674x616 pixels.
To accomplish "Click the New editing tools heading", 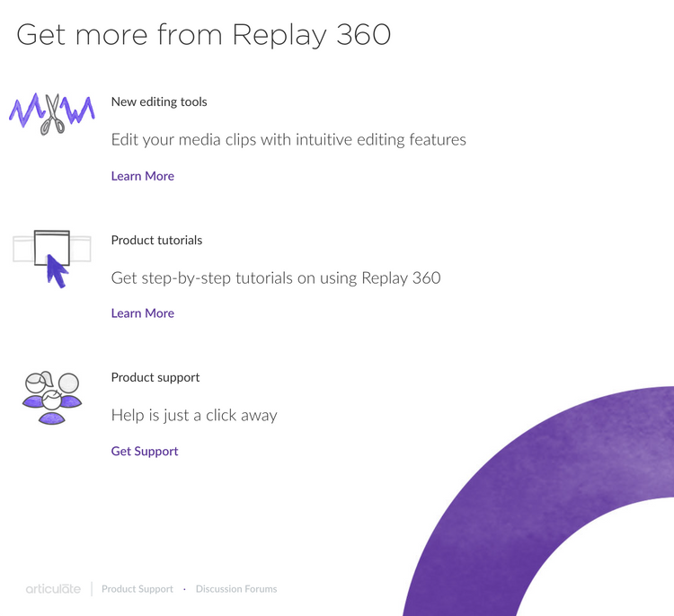I will 159,101.
